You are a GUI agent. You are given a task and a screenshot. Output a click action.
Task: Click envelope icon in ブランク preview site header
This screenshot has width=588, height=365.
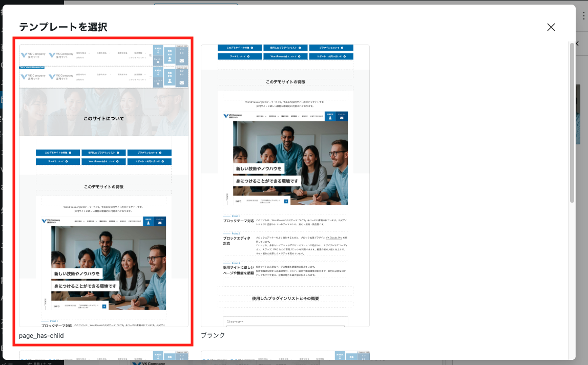342,118
